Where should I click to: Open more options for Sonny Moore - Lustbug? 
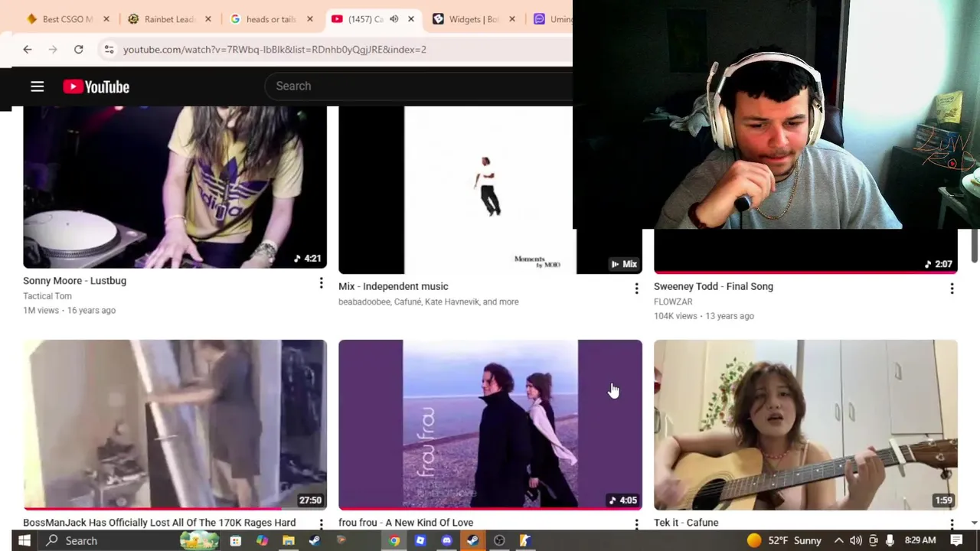point(321,283)
